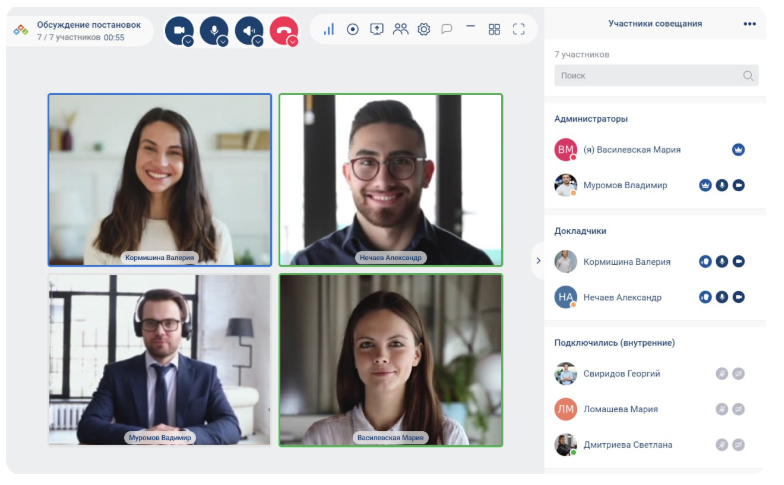Click the ЛМ avatar of Ломашева Мария

(566, 410)
